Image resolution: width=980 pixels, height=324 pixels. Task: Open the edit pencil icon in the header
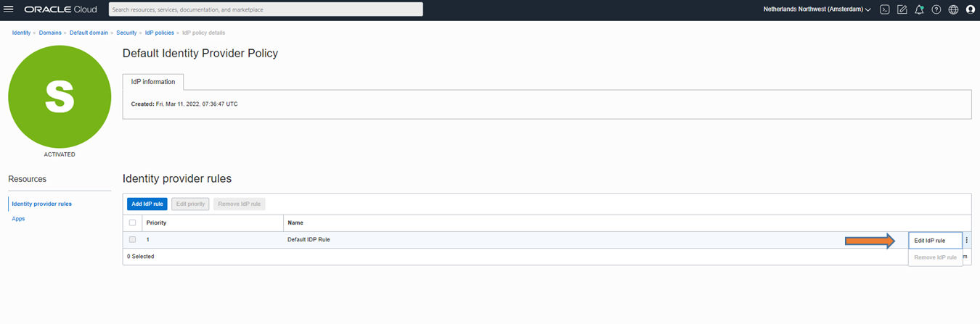click(902, 9)
